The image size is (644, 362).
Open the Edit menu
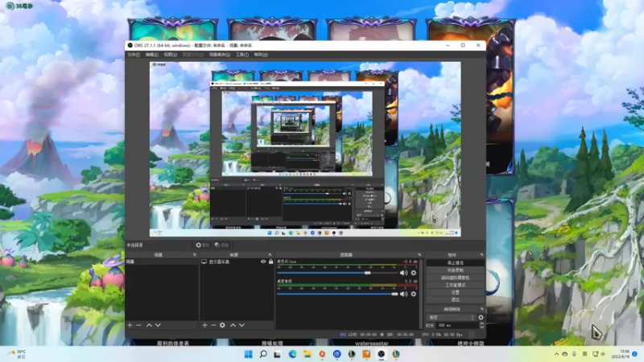point(151,55)
